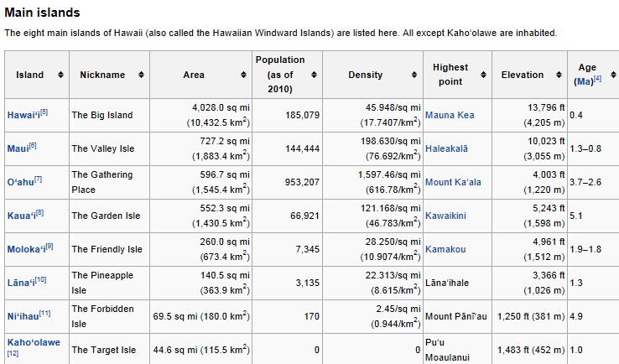Jump to footnote 4 reference
619x364 pixels.
(x=597, y=80)
